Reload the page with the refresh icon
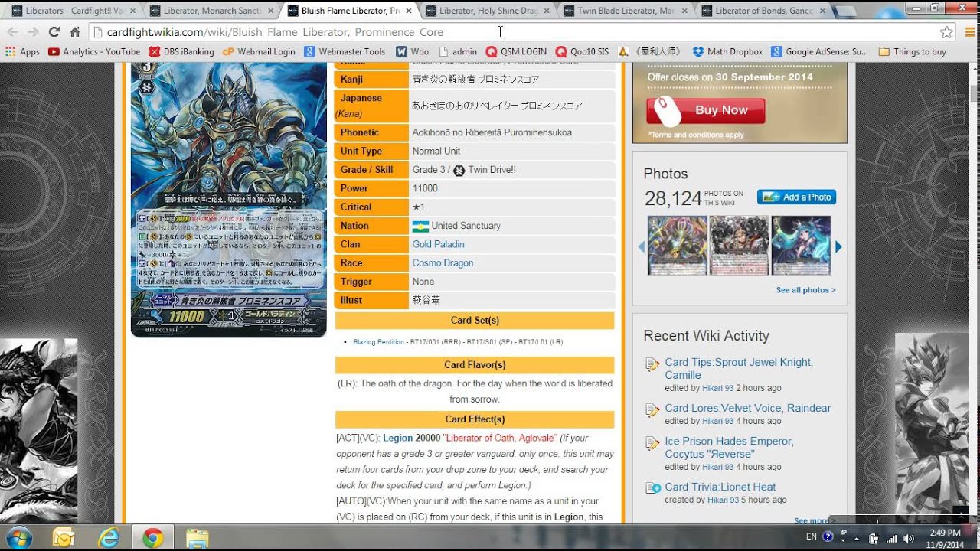This screenshot has width=980, height=551. tap(54, 32)
